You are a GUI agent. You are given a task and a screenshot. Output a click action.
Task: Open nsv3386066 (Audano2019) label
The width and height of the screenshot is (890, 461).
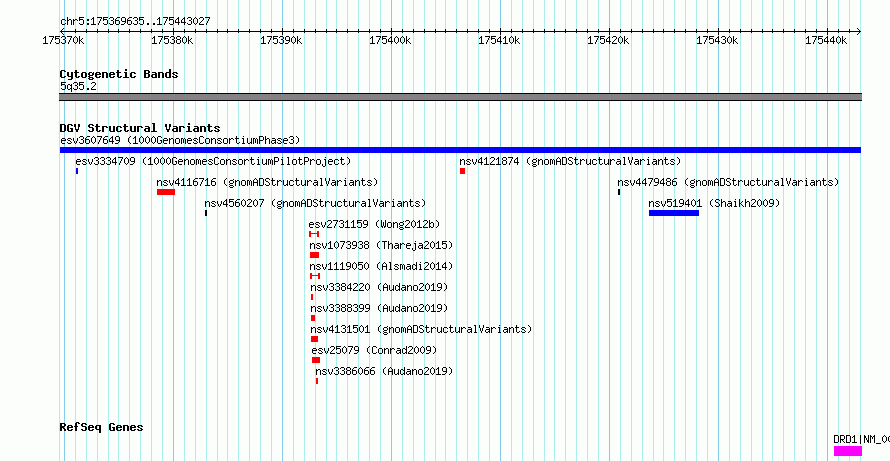point(384,371)
